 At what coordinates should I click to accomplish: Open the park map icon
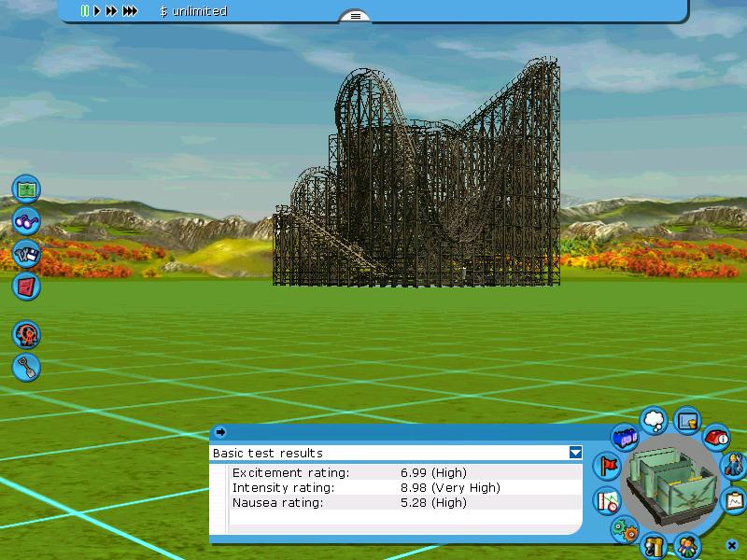(x=26, y=189)
